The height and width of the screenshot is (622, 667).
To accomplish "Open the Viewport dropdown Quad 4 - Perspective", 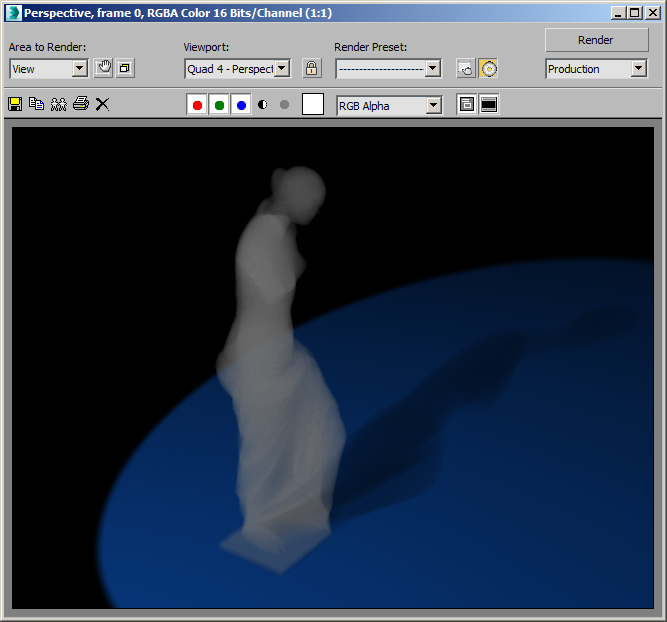I will pos(238,68).
